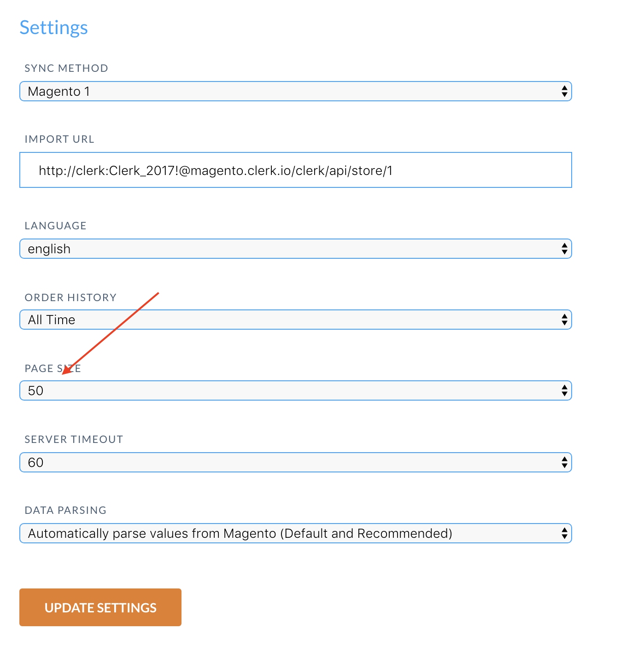Click the SERVER TIMEOUT field label
644x652 pixels.
coord(74,439)
